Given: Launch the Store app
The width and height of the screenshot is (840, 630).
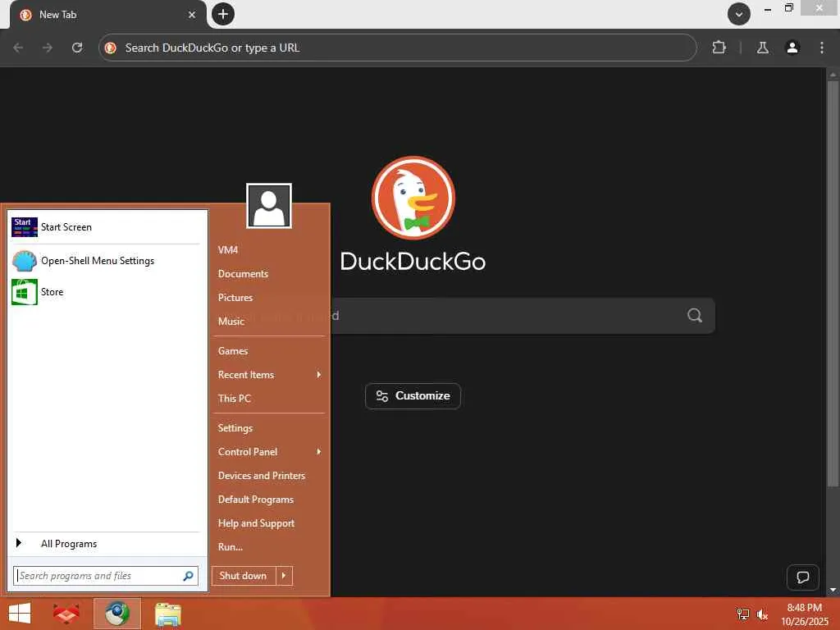Looking at the screenshot, I should tap(38, 292).
